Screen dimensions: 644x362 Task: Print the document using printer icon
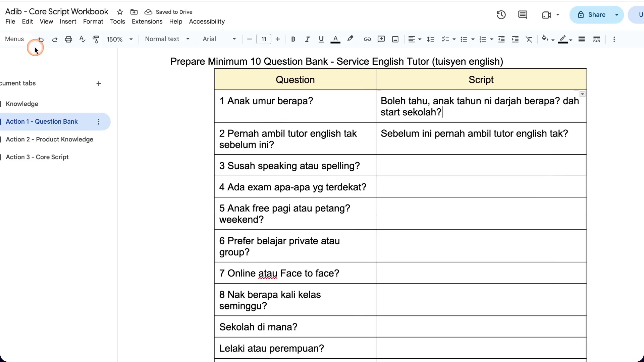click(x=68, y=40)
